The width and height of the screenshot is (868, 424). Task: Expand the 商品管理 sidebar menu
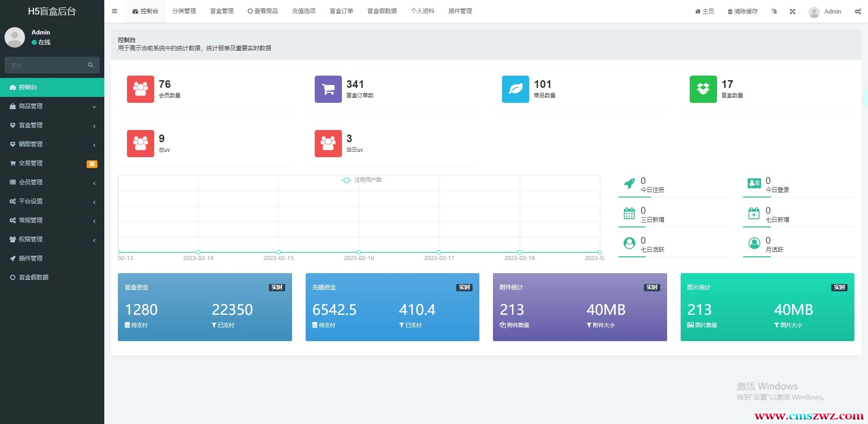coord(52,106)
